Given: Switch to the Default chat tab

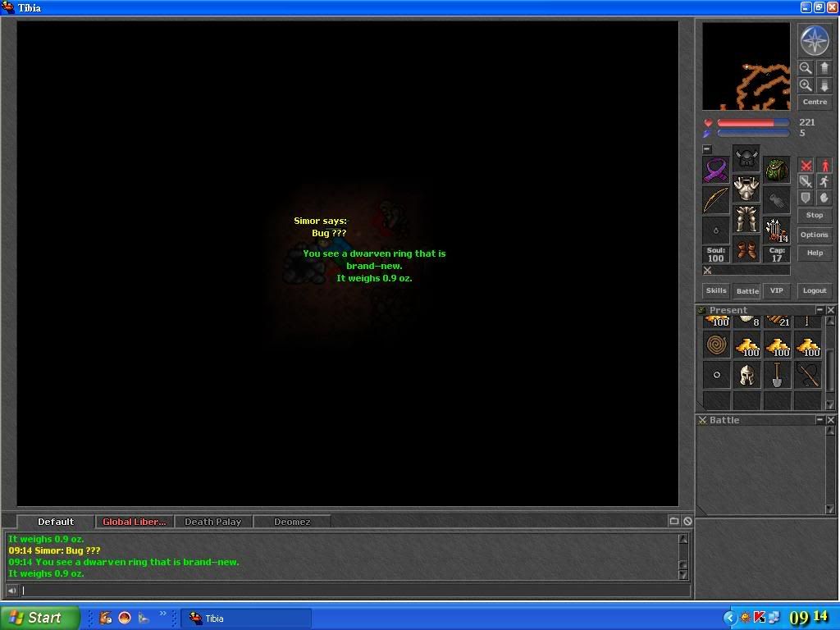Looking at the screenshot, I should (56, 522).
